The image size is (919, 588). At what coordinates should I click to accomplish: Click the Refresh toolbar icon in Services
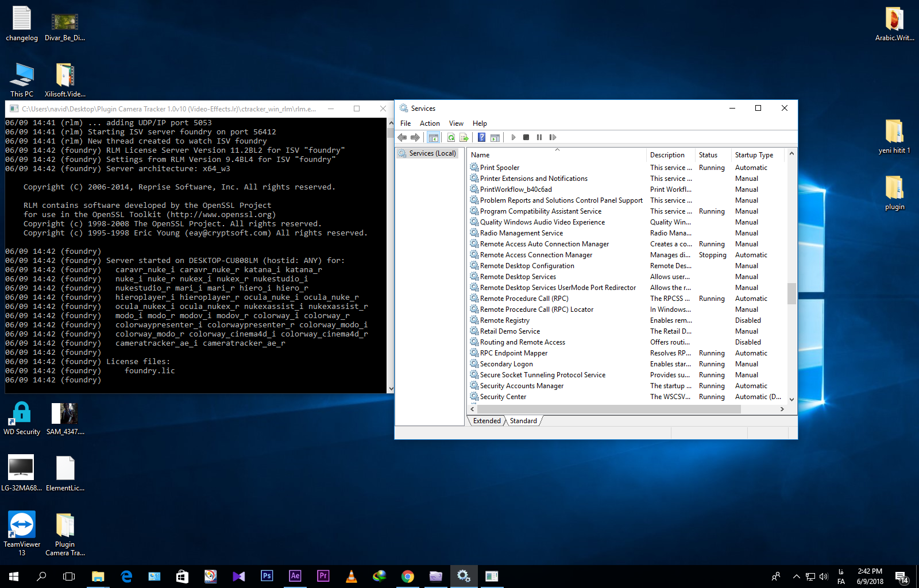pos(451,137)
